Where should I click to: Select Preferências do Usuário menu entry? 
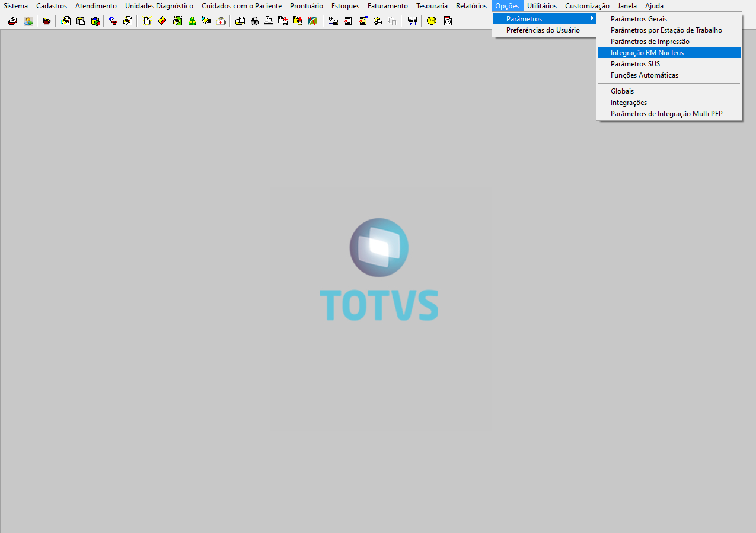point(544,30)
